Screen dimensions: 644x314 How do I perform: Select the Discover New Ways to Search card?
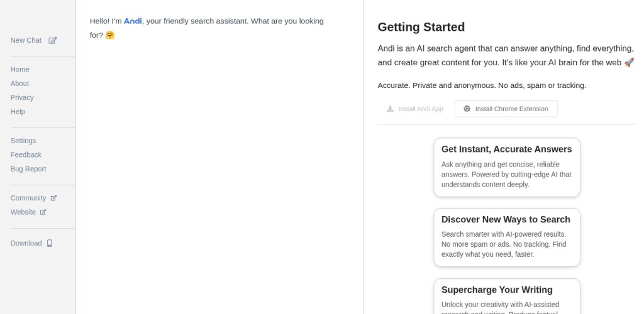506,237
